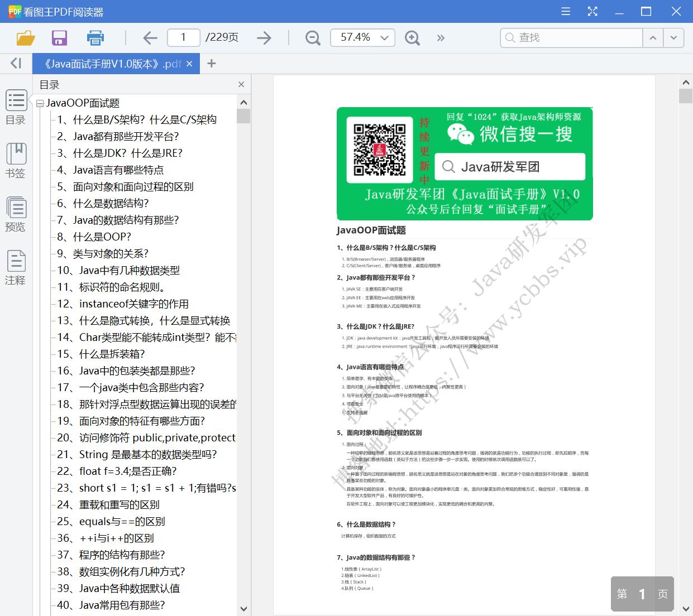Image resolution: width=693 pixels, height=616 pixels.
Task: Click the green WeChat banner image
Action: click(465, 164)
